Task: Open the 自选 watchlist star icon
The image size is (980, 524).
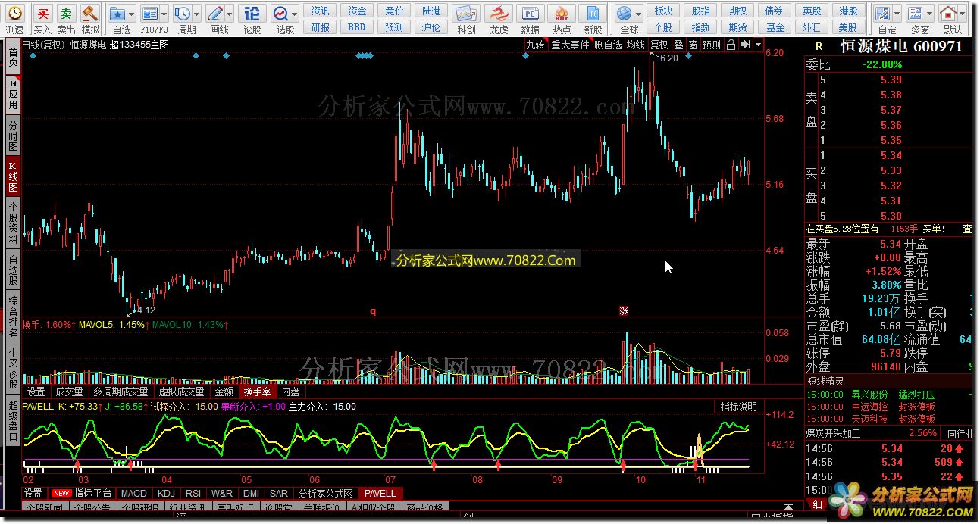Action: (117, 14)
